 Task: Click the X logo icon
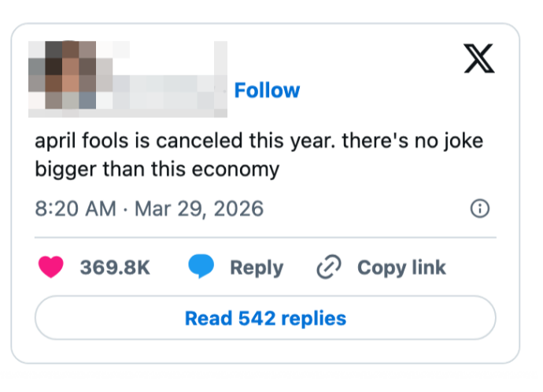pos(479,57)
